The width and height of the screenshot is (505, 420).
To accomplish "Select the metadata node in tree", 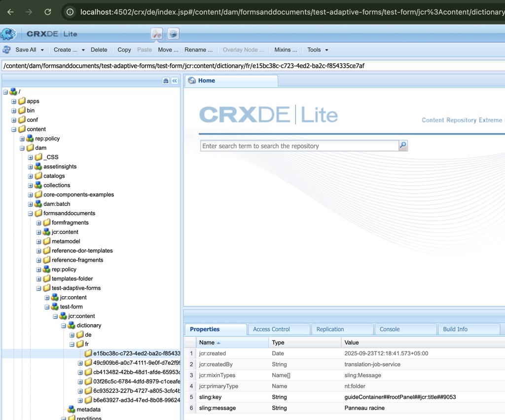I will 88,409.
